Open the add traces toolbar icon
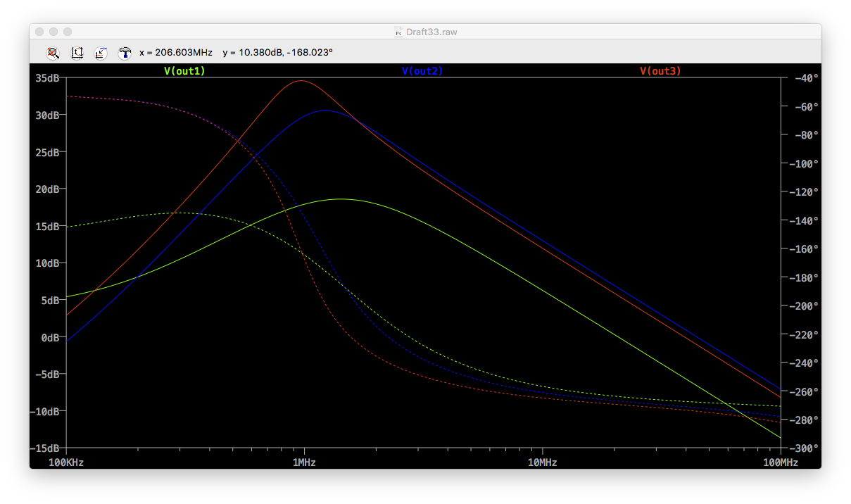Image resolution: width=851 pixels, height=504 pixels. click(101, 52)
